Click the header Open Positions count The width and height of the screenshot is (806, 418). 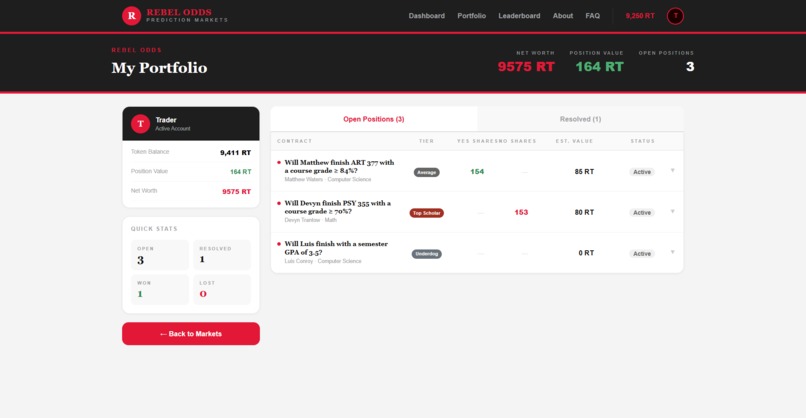click(690, 67)
